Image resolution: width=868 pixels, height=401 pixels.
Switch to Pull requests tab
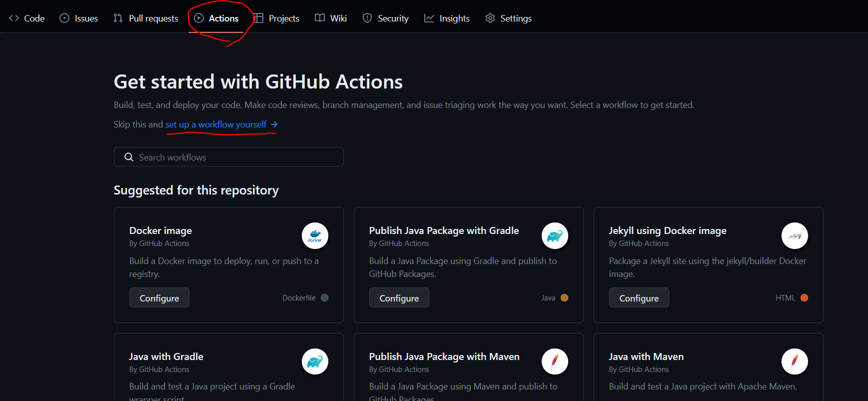coord(146,18)
